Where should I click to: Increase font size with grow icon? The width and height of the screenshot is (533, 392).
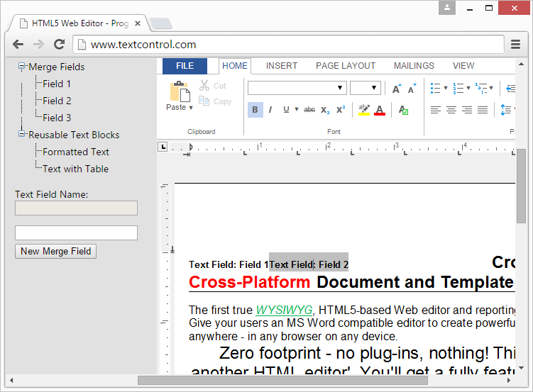coord(396,89)
